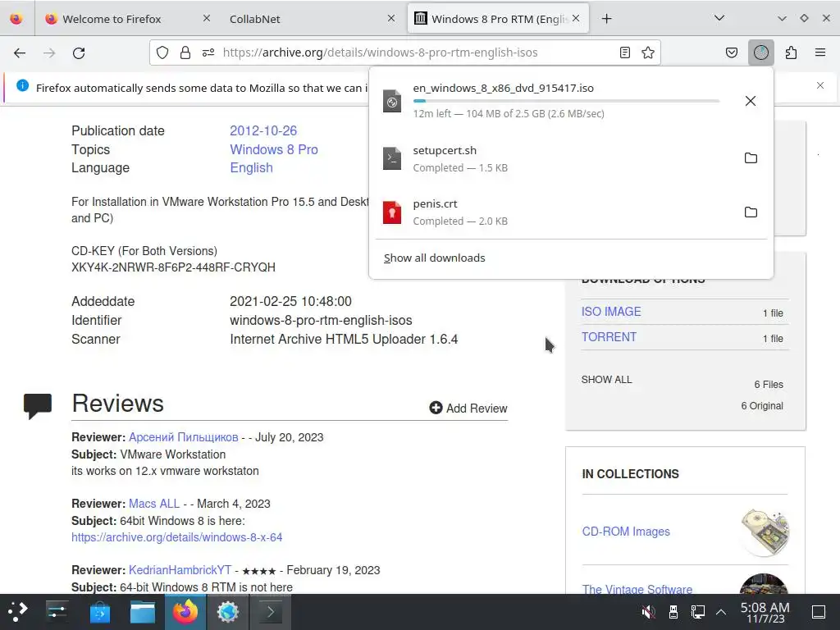Follow the windows-8-x-64 archive link
This screenshot has width=840, height=630.
pos(177,537)
